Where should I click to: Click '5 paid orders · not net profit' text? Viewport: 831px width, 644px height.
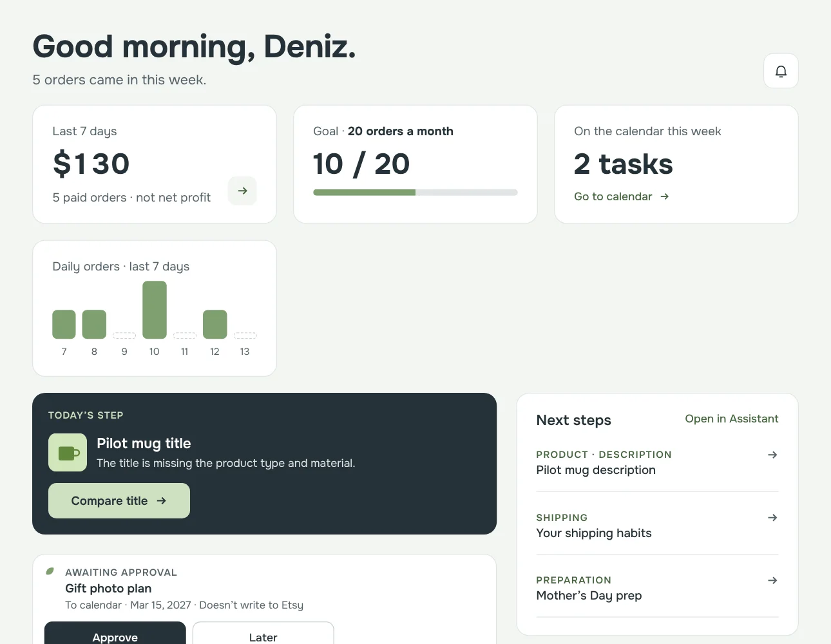(x=131, y=198)
